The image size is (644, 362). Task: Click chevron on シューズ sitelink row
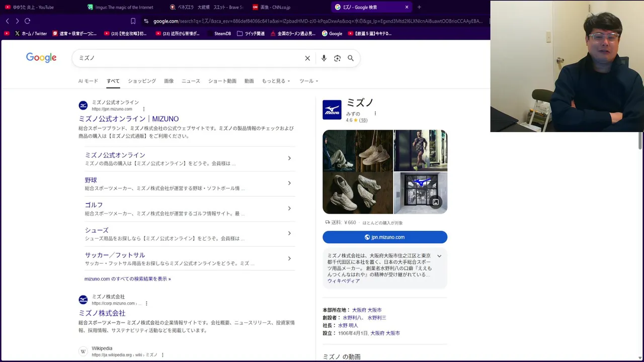pos(289,233)
